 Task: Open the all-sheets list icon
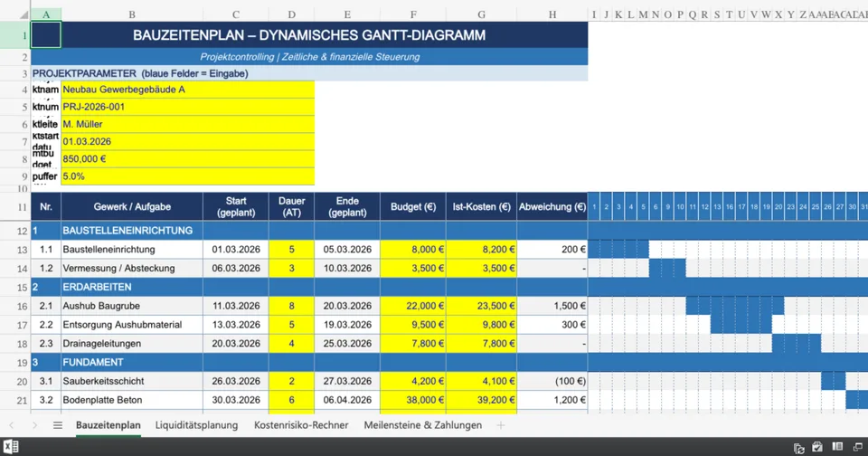point(58,425)
